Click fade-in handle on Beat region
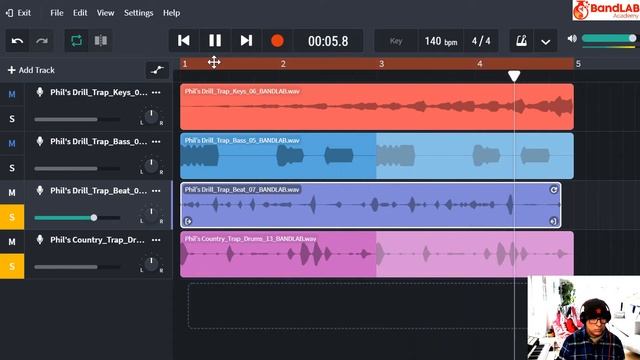640x360 pixels. [x=188, y=221]
